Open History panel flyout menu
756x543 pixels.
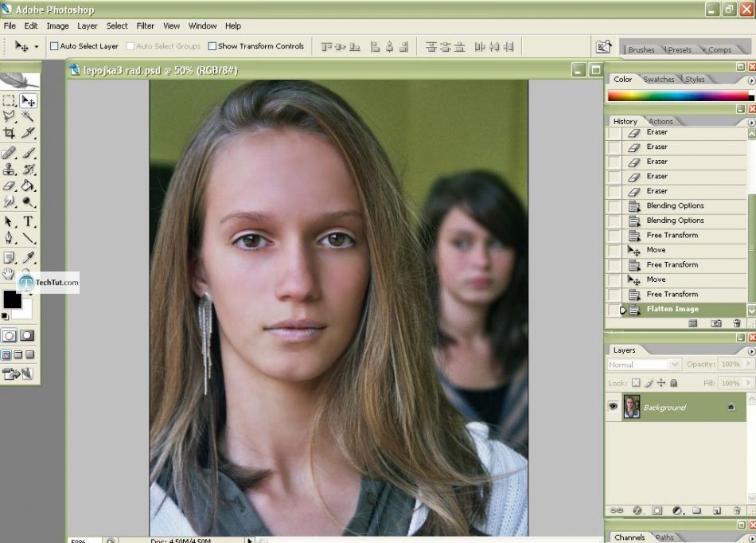pos(751,123)
